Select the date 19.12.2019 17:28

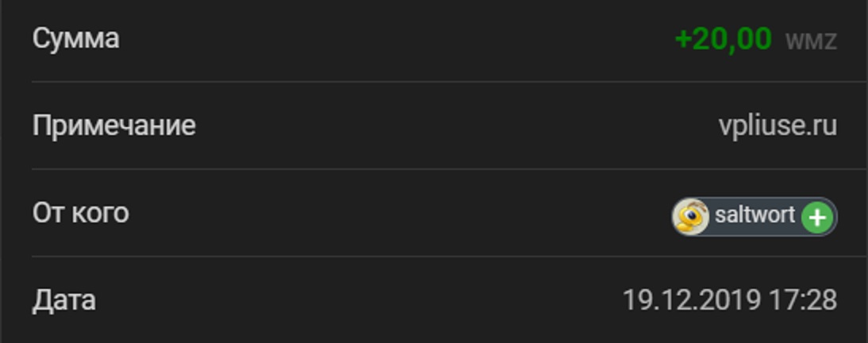pyautogui.click(x=730, y=300)
